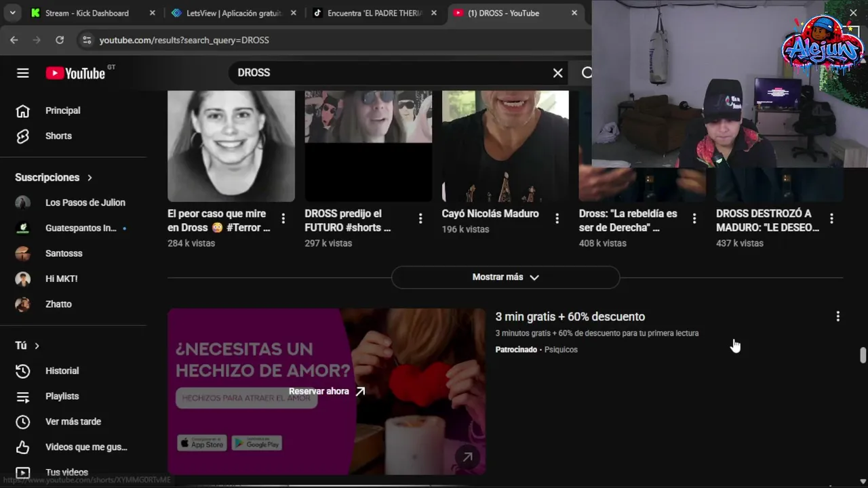This screenshot has width=868, height=488.
Task: Expand the Suscripciones section
Action: 54,178
